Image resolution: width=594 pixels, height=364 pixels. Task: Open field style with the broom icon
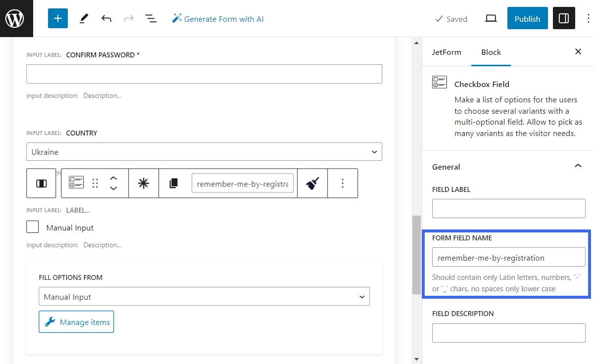pyautogui.click(x=312, y=183)
